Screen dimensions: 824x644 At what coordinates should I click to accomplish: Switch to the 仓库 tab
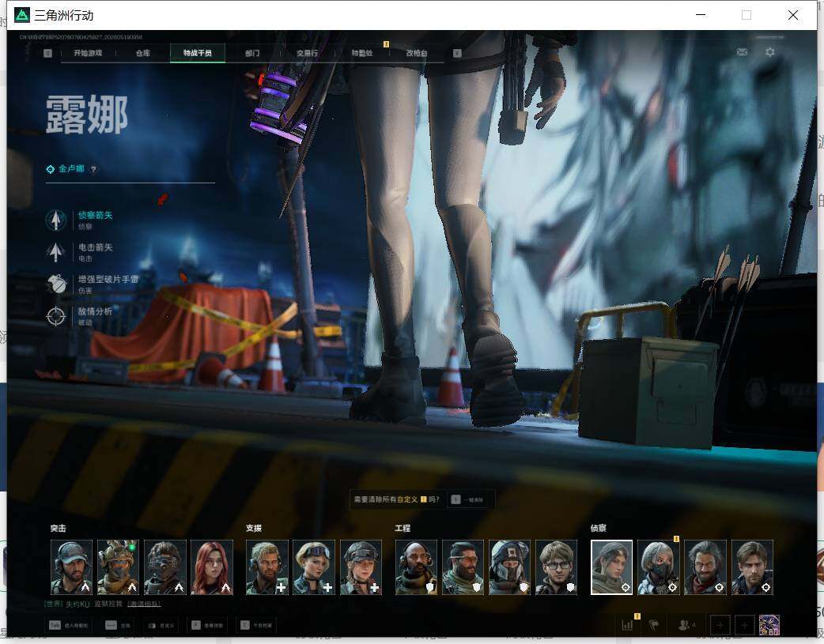coord(143,53)
